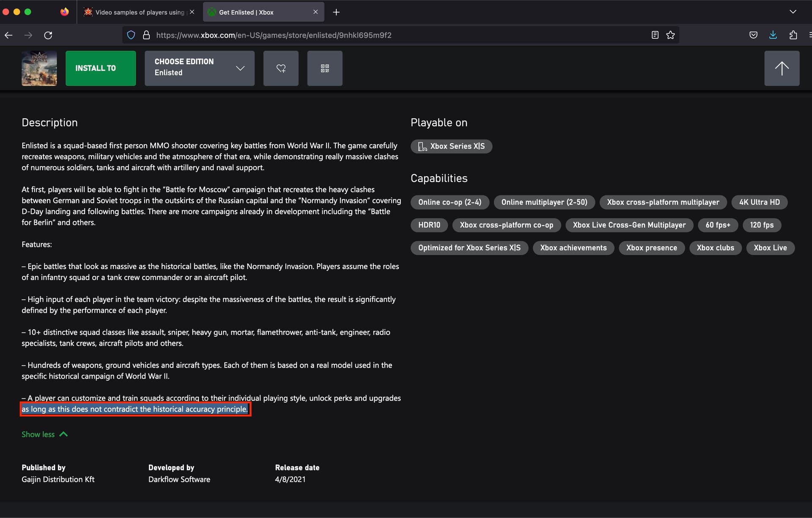Viewport: 812px width, 518px height.
Task: Select Optimized for Xbox Series X|S chip
Action: tap(469, 248)
